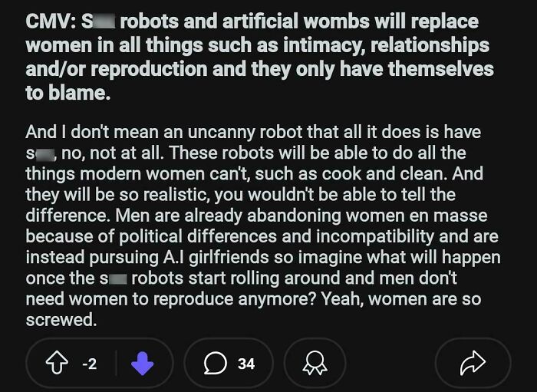Share the post with the curved arrow icon
Image resolution: width=537 pixels, height=392 pixels.
(473, 363)
